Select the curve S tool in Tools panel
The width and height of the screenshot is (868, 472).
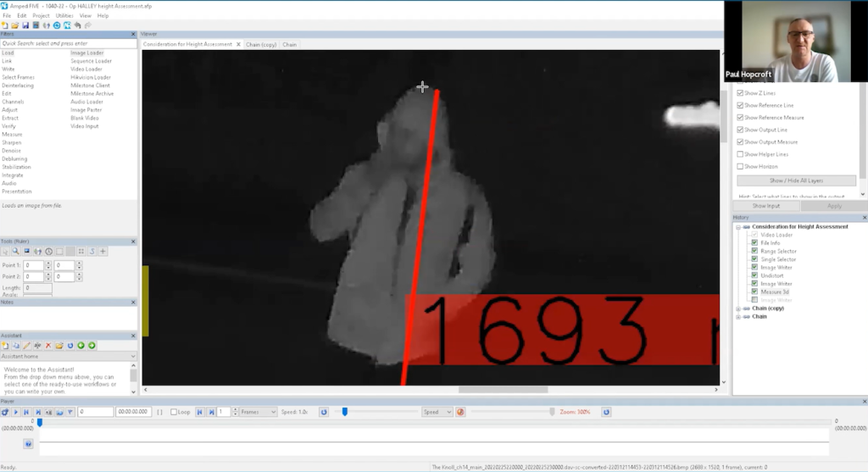click(92, 251)
